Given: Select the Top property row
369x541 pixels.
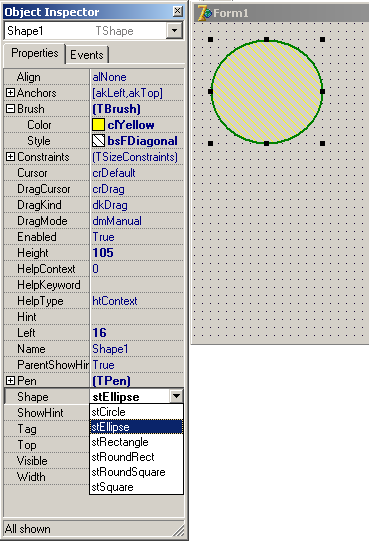Looking at the screenshot, I should click(x=47, y=445).
